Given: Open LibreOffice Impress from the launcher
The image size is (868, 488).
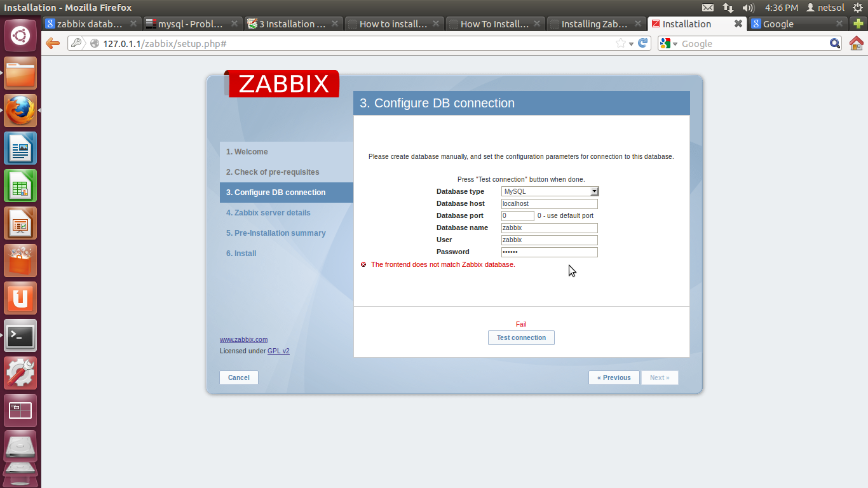Looking at the screenshot, I should pyautogui.click(x=20, y=224).
